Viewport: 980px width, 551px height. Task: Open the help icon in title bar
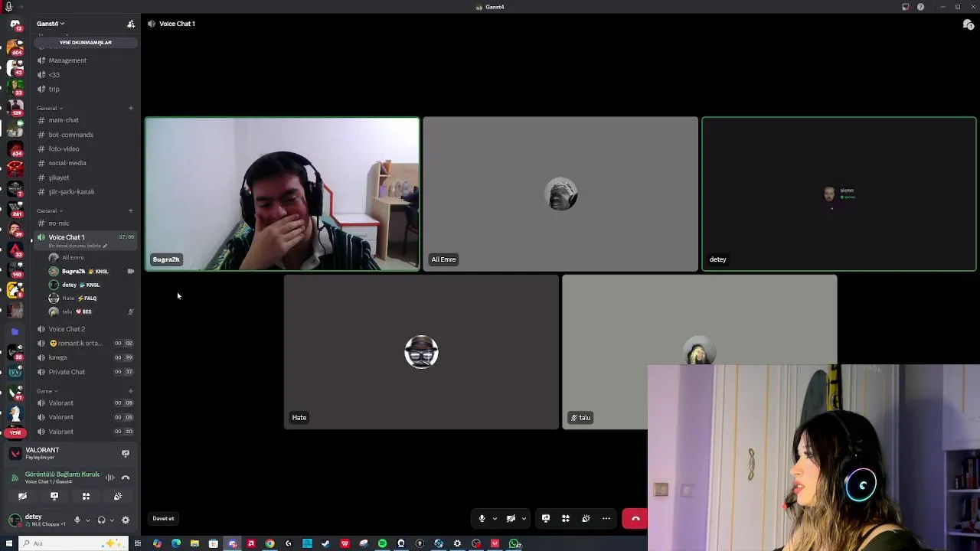click(x=920, y=7)
